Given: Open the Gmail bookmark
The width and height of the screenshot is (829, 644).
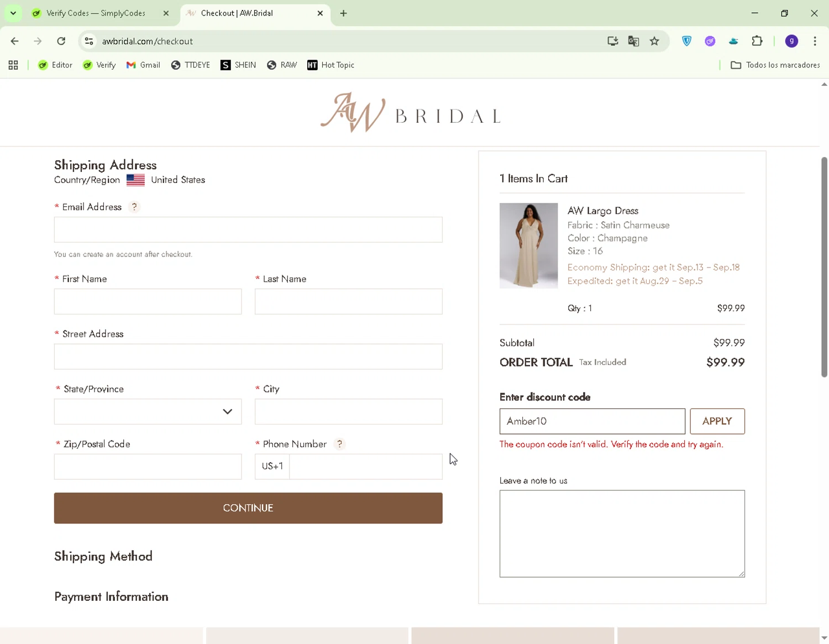Looking at the screenshot, I should click(x=143, y=65).
